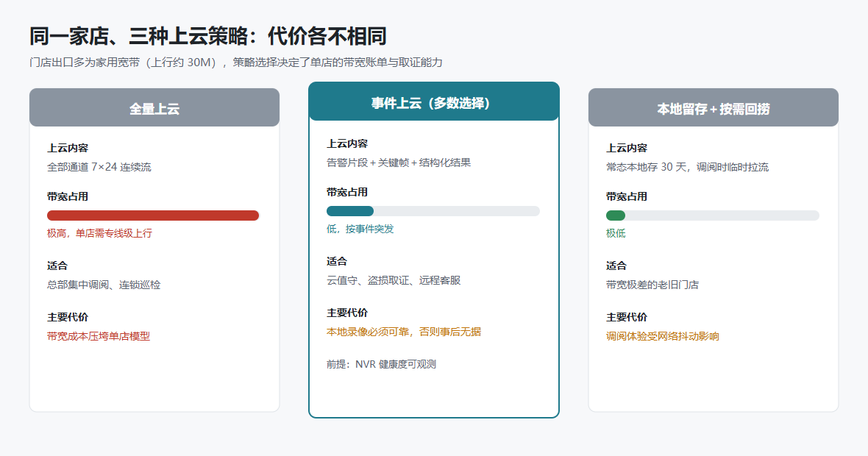Click 上云内容 label in 全量上云 card
The height and width of the screenshot is (456, 868).
click(x=68, y=149)
